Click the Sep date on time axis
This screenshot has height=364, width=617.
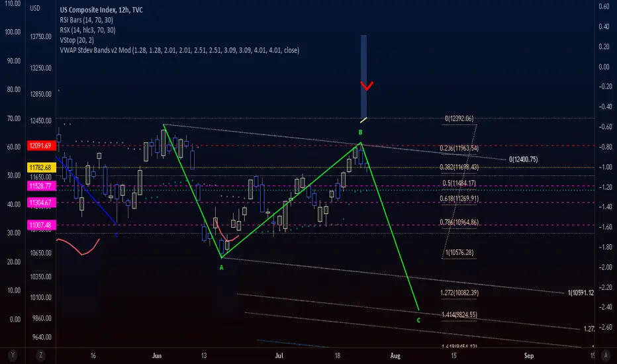pyautogui.click(x=529, y=356)
